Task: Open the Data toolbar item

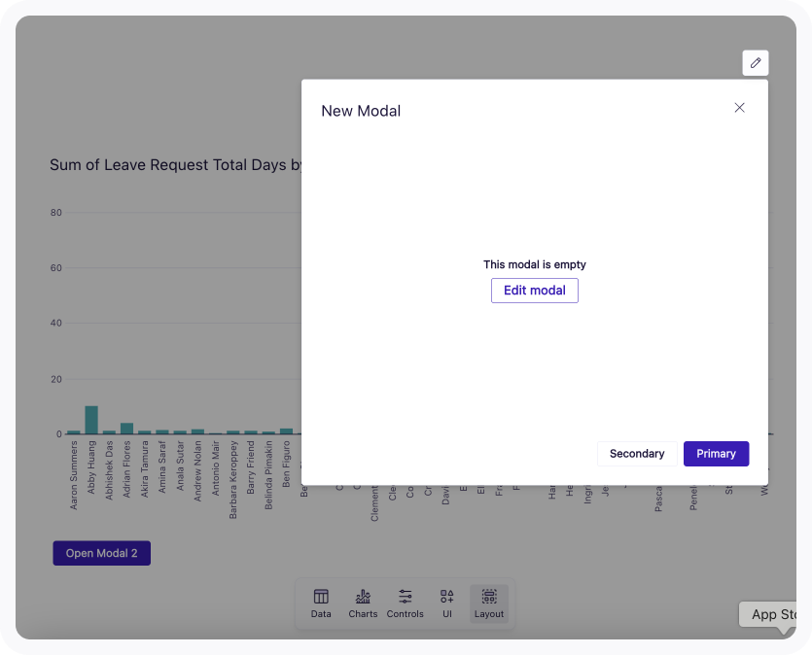Action: (x=321, y=603)
